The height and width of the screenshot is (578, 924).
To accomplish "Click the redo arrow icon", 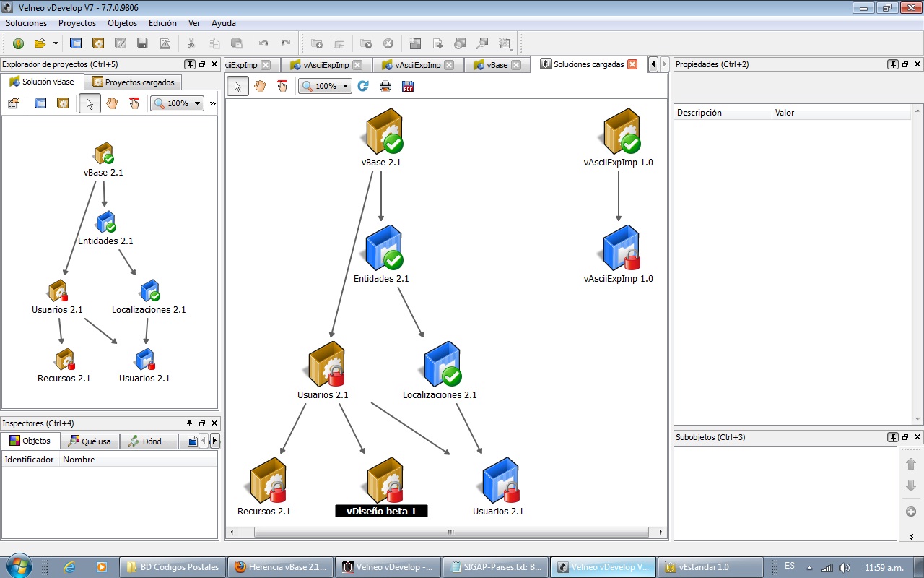I will tap(286, 43).
